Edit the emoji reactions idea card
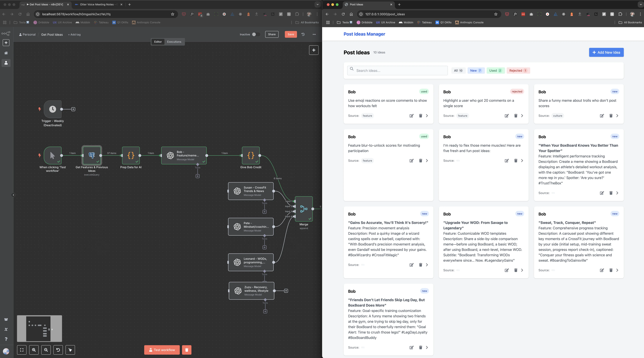644x358 pixels. [411, 116]
